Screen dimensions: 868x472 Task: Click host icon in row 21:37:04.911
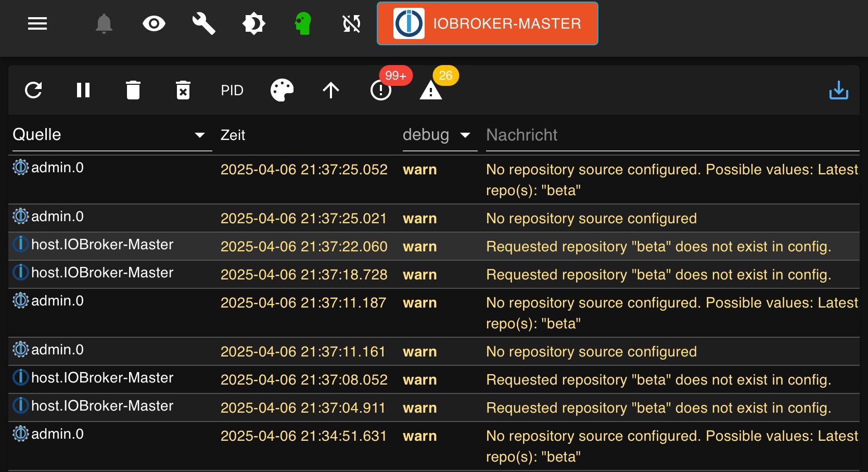pos(21,405)
